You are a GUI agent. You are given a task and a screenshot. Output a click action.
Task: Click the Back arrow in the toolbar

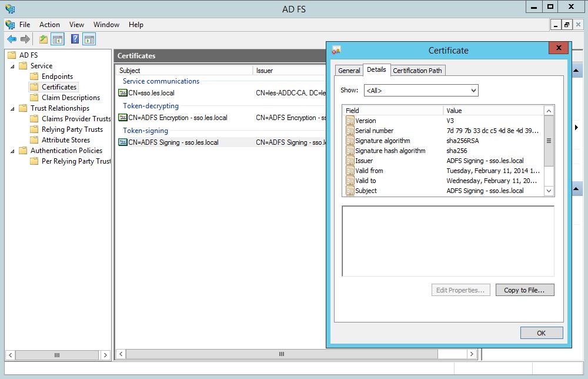tap(11, 39)
